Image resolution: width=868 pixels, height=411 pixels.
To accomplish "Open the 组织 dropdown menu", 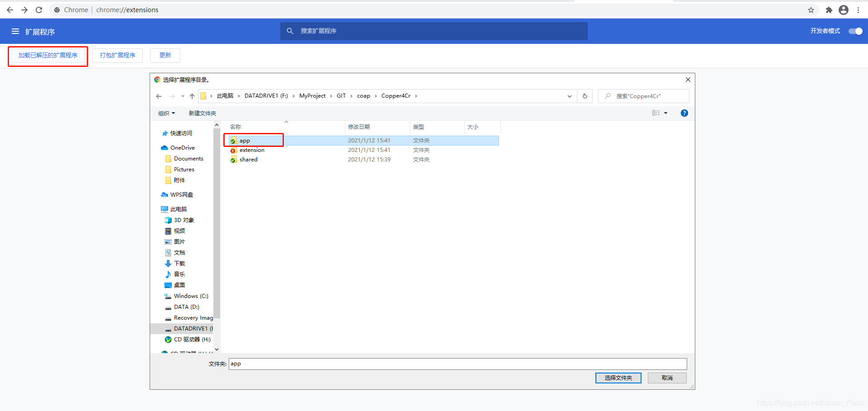I will (166, 113).
